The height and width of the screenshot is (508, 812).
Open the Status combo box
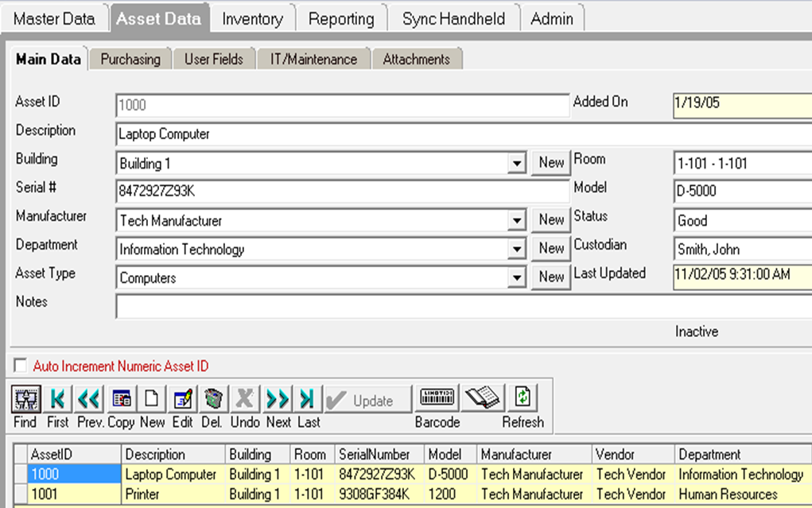tap(743, 220)
